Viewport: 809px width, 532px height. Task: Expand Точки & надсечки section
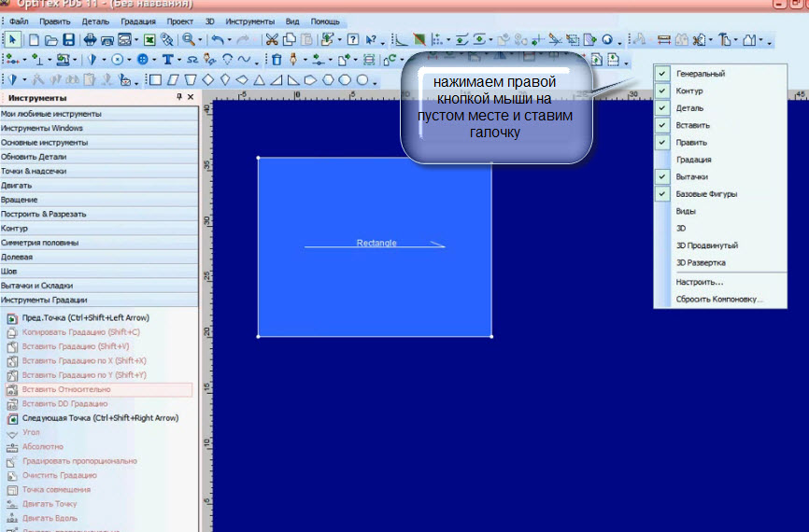pos(99,171)
